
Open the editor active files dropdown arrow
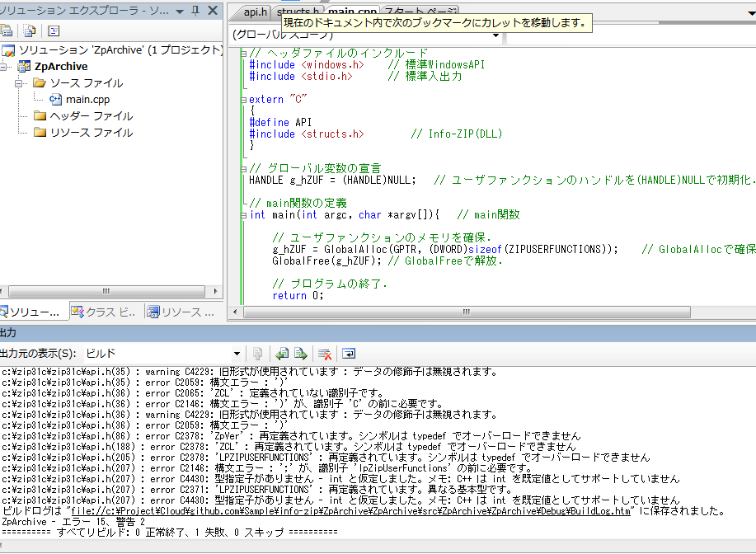click(x=751, y=13)
